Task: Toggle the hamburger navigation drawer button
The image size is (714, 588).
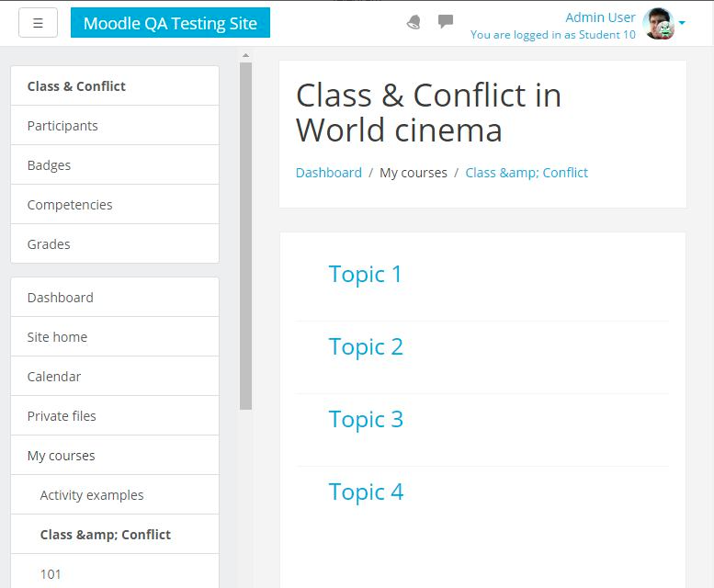Action: (x=38, y=22)
